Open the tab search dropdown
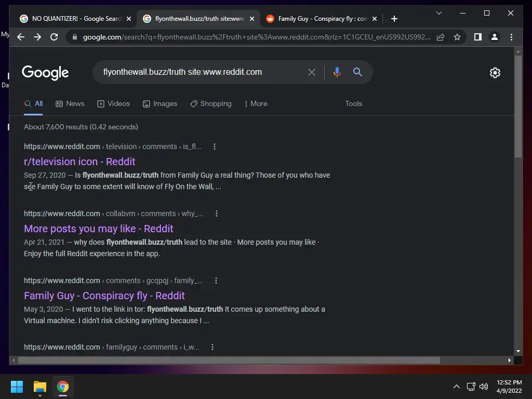 coord(438,13)
